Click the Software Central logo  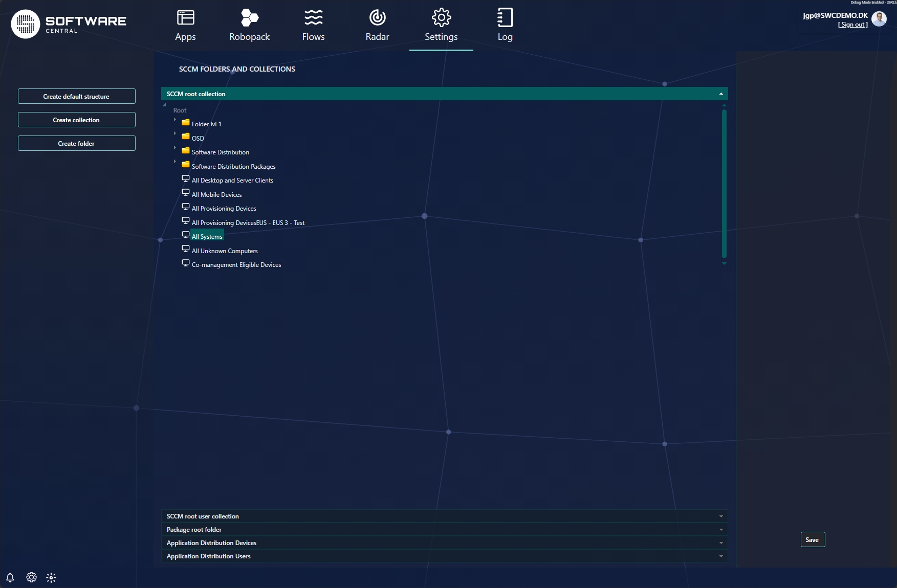tap(69, 24)
